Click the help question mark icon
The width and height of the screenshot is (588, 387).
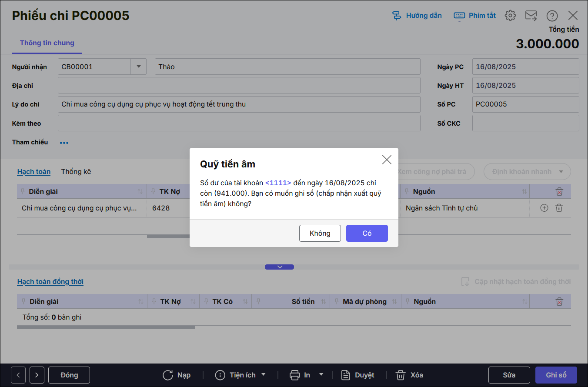[552, 16]
